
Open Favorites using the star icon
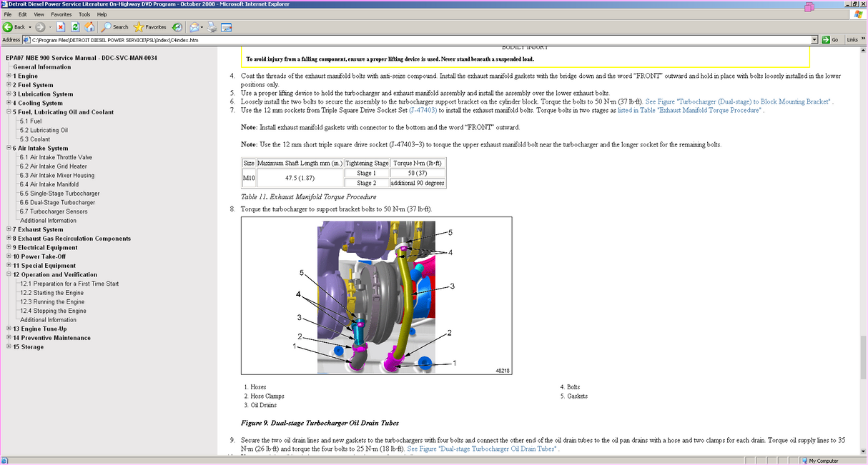coord(139,27)
